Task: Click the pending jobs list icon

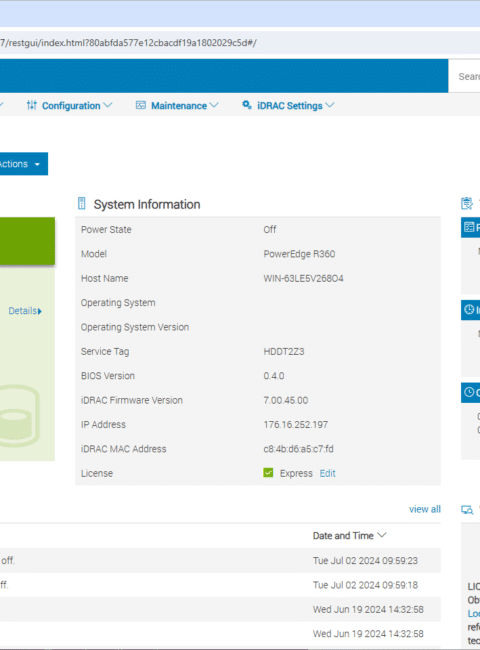Action: [469, 227]
